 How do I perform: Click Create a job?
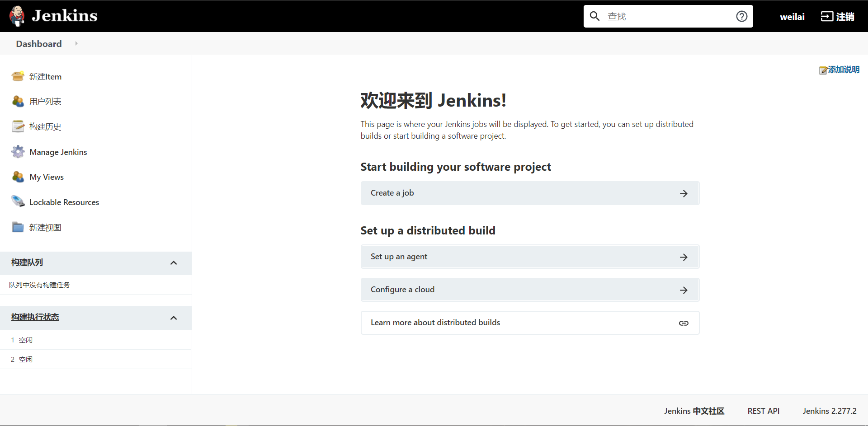pos(529,193)
